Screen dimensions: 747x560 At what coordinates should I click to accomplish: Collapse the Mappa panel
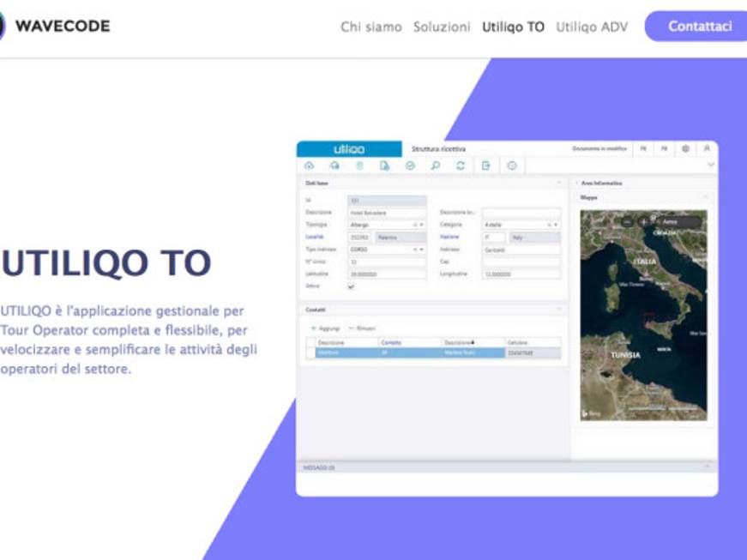(x=706, y=197)
